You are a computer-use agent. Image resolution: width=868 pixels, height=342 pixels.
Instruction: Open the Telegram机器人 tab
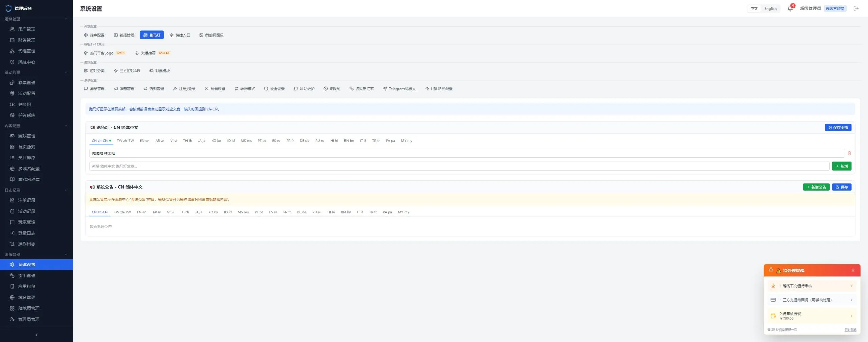tap(399, 89)
